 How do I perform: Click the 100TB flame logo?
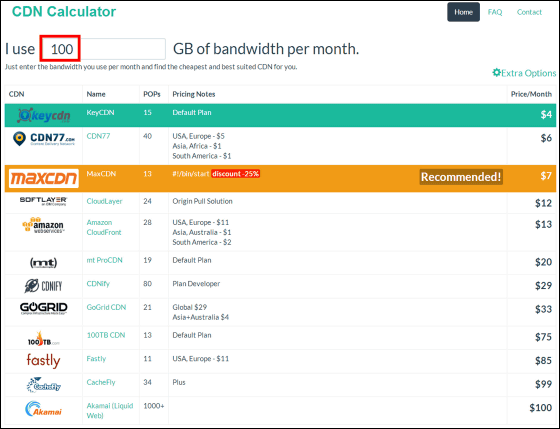(43, 339)
